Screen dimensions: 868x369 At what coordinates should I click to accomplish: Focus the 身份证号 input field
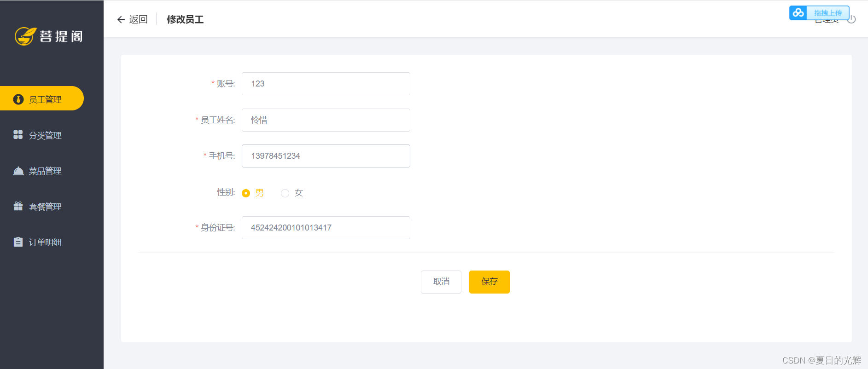326,228
